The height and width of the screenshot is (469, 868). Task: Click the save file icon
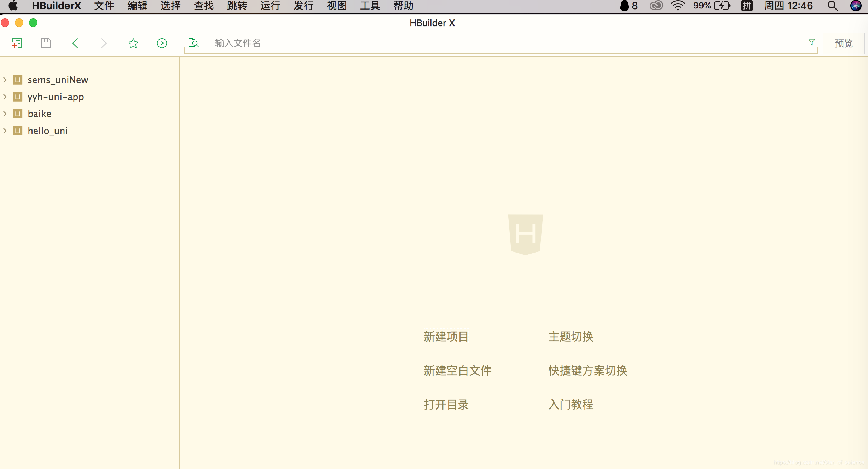tap(46, 43)
